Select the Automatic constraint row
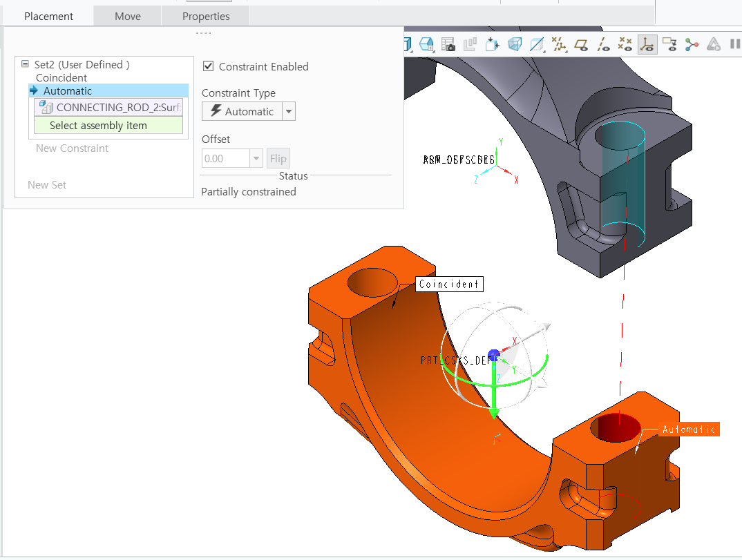 108,90
